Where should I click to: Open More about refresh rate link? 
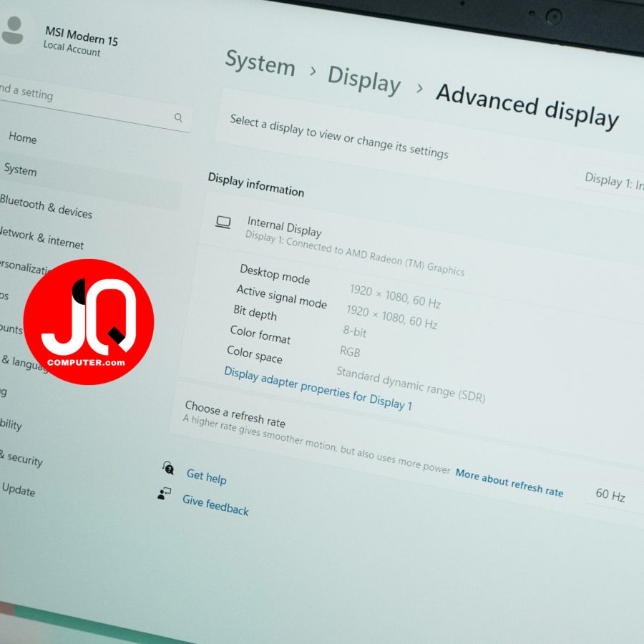pyautogui.click(x=509, y=482)
